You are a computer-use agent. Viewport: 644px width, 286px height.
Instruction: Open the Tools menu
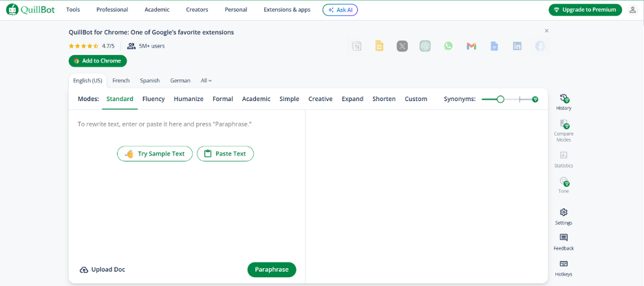tap(73, 10)
